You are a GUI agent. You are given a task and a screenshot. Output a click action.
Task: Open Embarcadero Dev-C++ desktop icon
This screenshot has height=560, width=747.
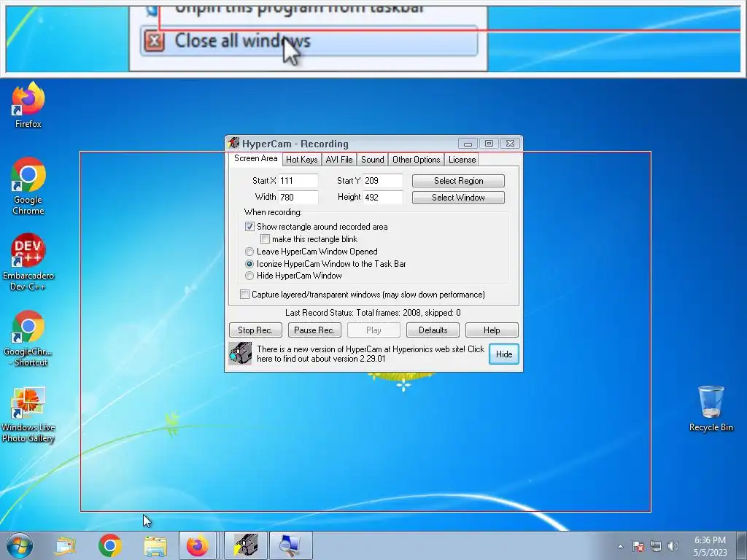[28, 262]
